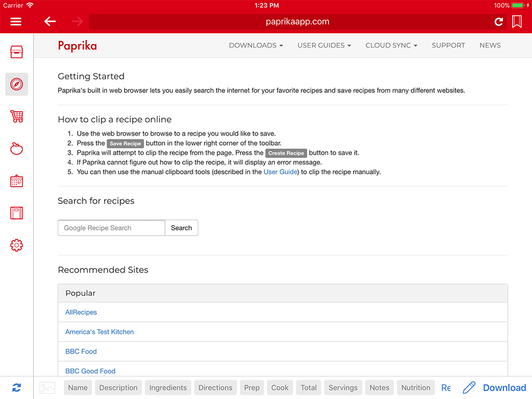This screenshot has width=532, height=399.
Task: Open the NEWS menu item
Action: [490, 45]
